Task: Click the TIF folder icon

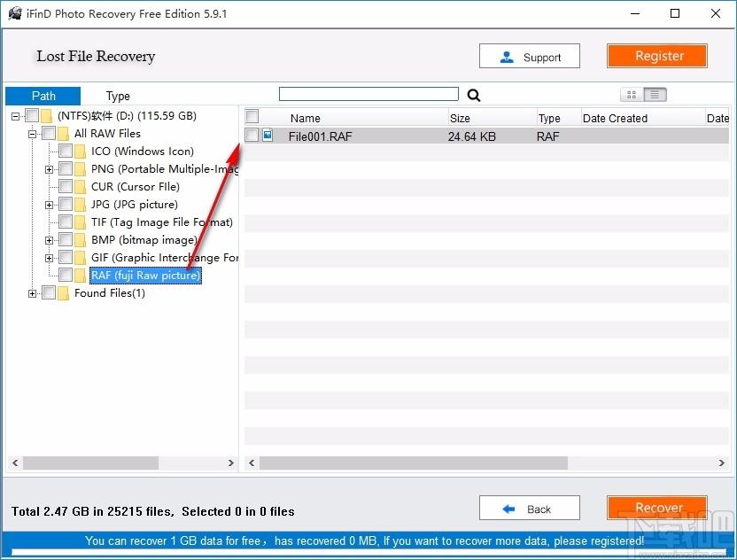Action: point(80,222)
